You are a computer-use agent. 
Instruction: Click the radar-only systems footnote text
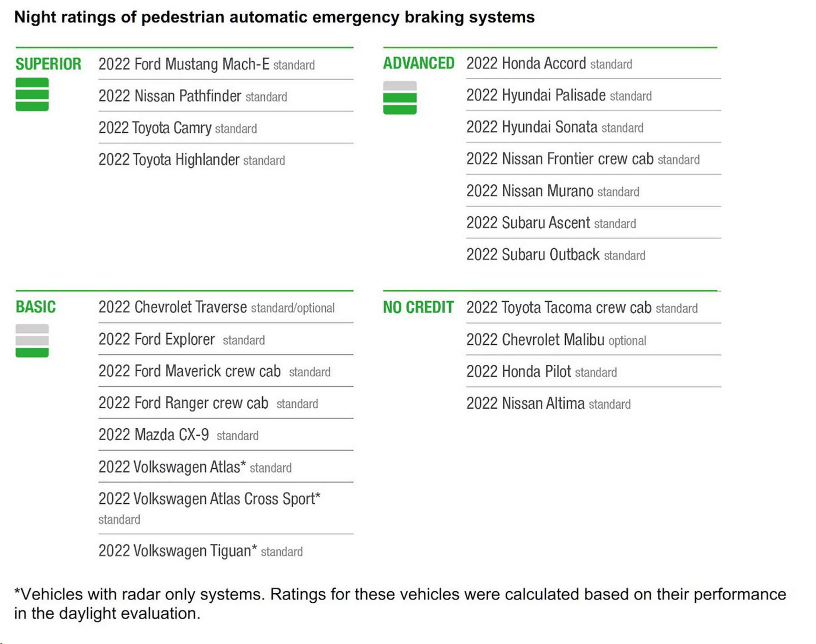tap(399, 603)
